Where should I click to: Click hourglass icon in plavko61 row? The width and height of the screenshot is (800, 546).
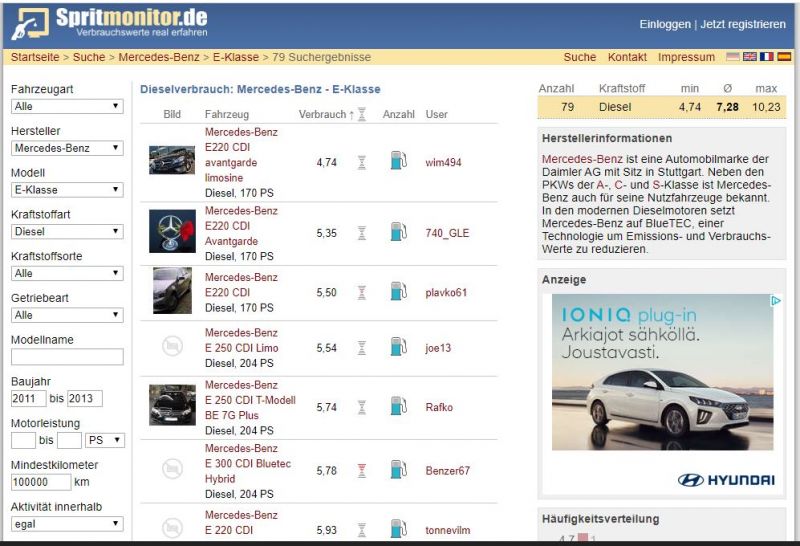coord(362,292)
